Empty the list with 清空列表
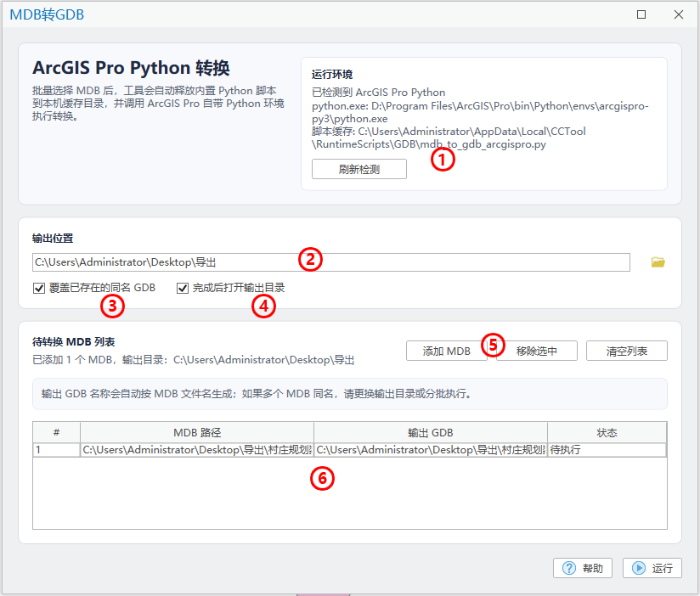The image size is (700, 596). 626,351
